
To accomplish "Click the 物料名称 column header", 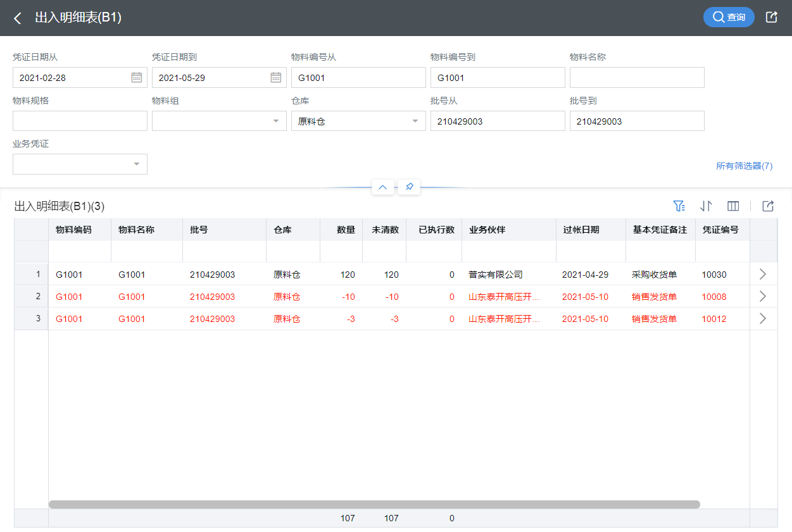I will (x=147, y=230).
